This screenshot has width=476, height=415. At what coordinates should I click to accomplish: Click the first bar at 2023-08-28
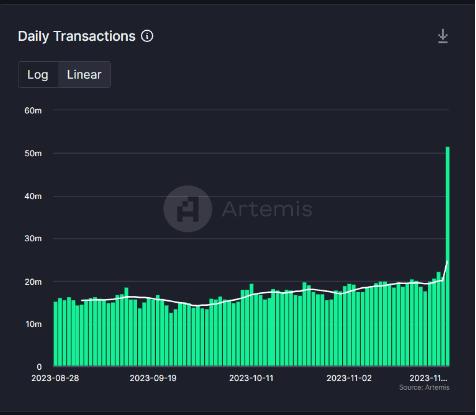56,334
